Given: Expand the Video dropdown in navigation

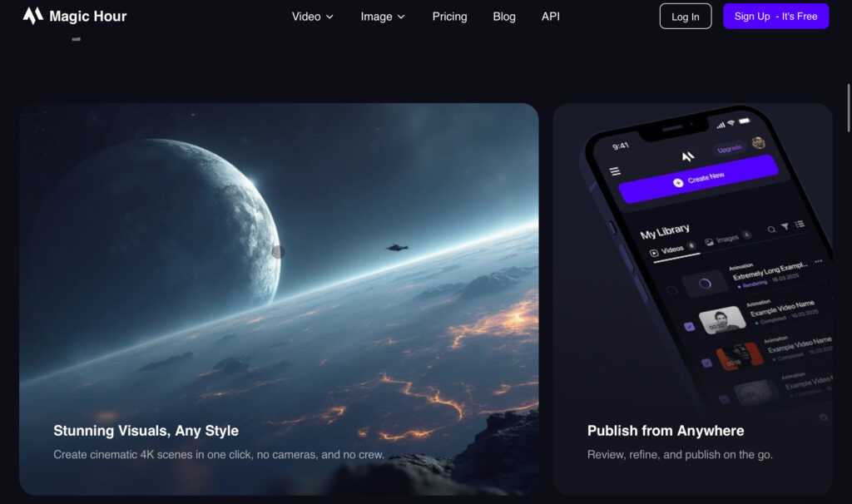Looking at the screenshot, I should click(x=313, y=17).
